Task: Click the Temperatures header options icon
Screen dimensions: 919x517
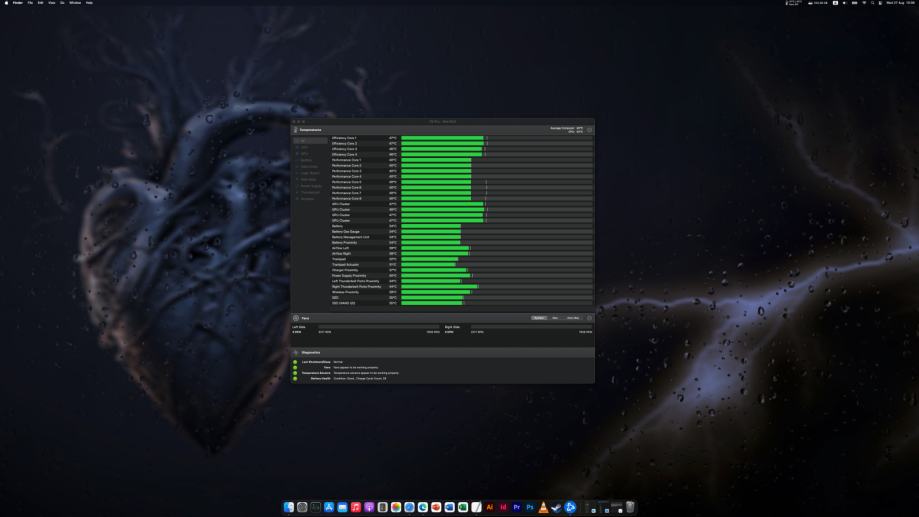Action: pyautogui.click(x=589, y=130)
